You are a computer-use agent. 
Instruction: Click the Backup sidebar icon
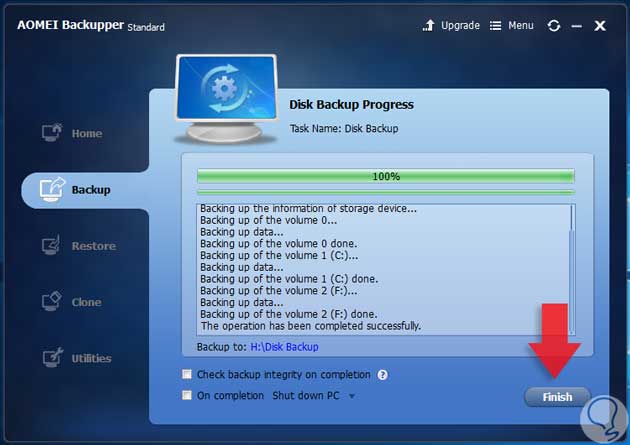pyautogui.click(x=52, y=189)
